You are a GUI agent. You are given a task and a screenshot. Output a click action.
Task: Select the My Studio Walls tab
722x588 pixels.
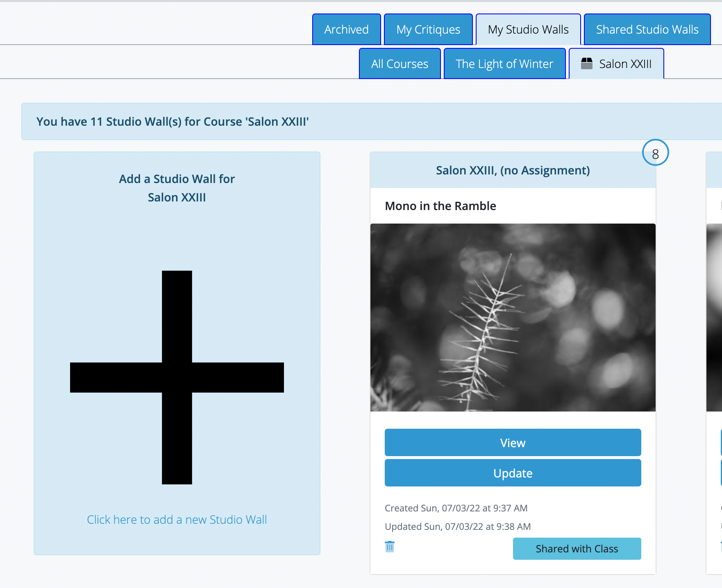click(x=528, y=29)
